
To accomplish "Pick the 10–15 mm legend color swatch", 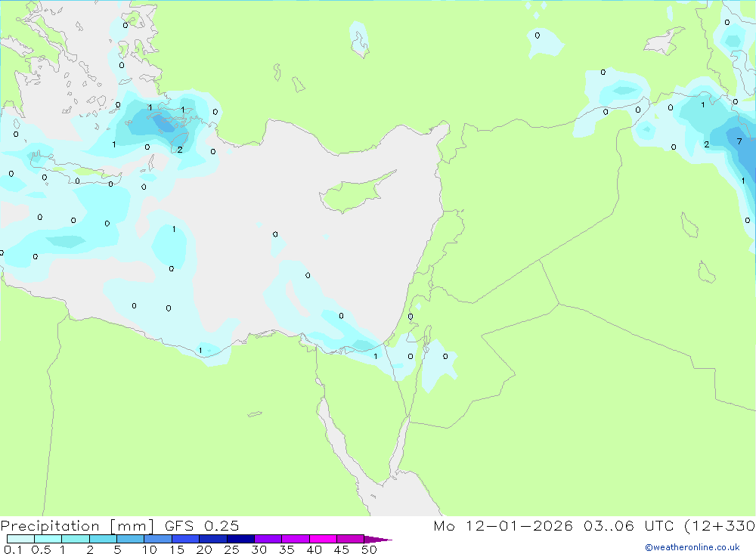I will 158,539.
